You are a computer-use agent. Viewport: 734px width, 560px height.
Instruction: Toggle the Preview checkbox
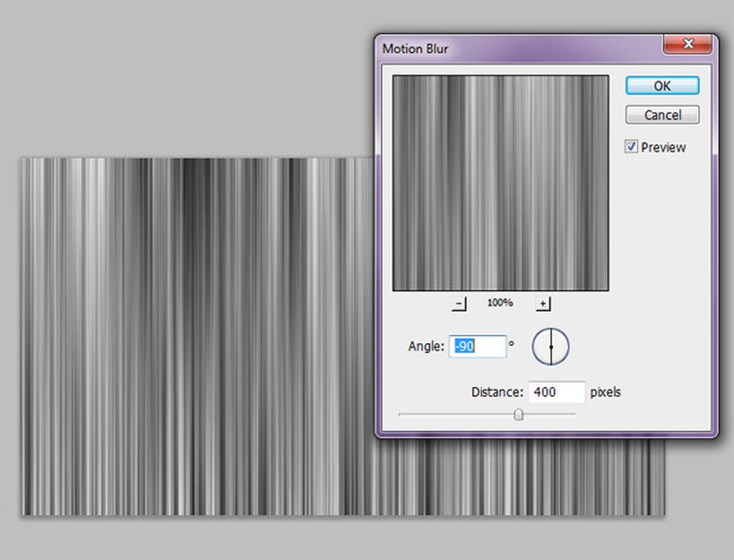(x=631, y=146)
